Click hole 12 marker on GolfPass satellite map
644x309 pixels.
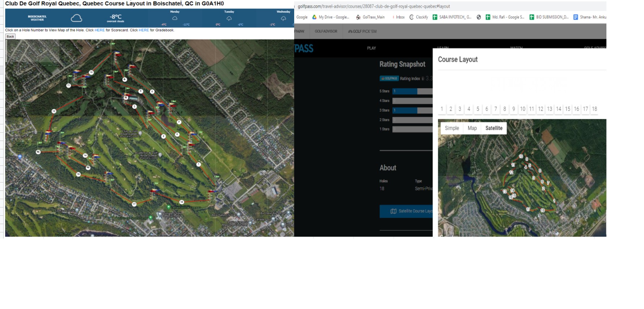click(x=511, y=172)
